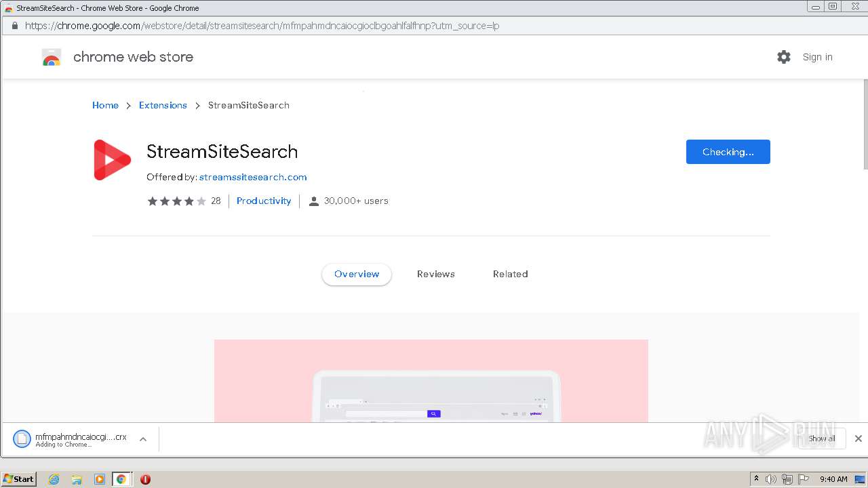Open the Productivity category link

pyautogui.click(x=264, y=201)
